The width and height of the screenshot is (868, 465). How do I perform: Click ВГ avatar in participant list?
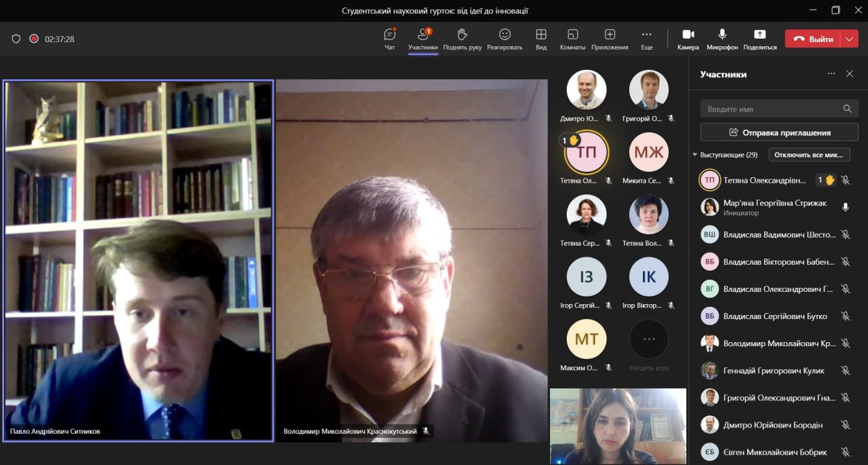(709, 289)
